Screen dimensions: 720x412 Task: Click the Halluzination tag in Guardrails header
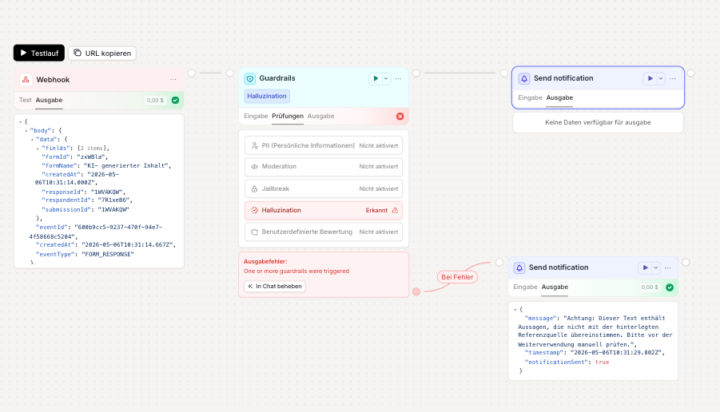[267, 96]
